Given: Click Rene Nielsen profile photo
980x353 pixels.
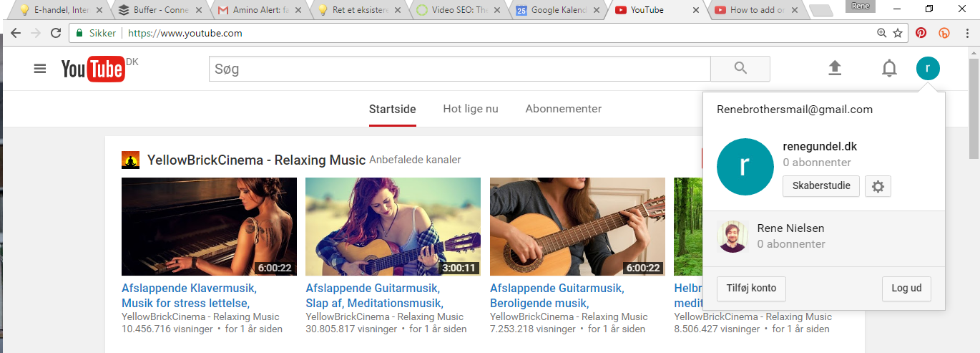Looking at the screenshot, I should click(732, 237).
